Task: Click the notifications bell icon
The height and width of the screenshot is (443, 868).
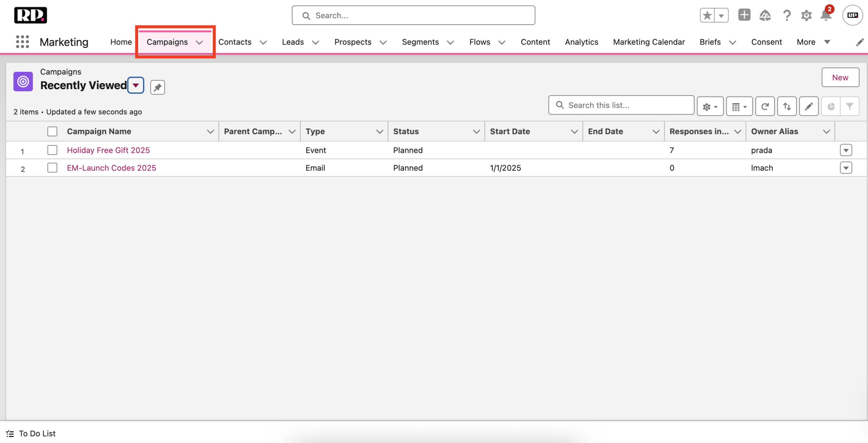Action: coord(826,15)
